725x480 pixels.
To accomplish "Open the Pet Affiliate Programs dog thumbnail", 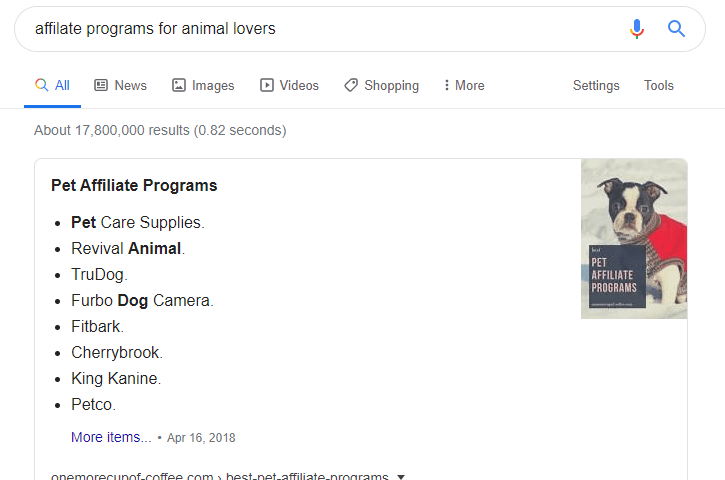I will coord(634,239).
